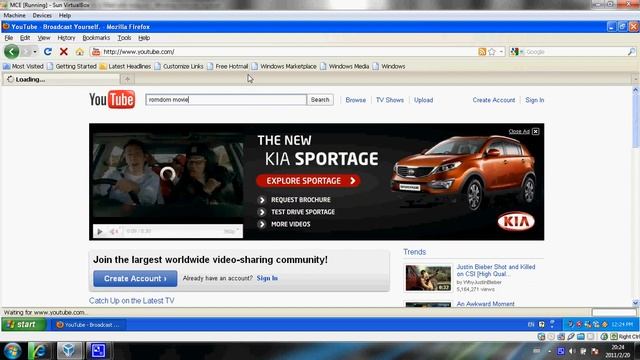Viewport: 640px width, 360px height.
Task: Open the Upload link
Action: point(423,100)
